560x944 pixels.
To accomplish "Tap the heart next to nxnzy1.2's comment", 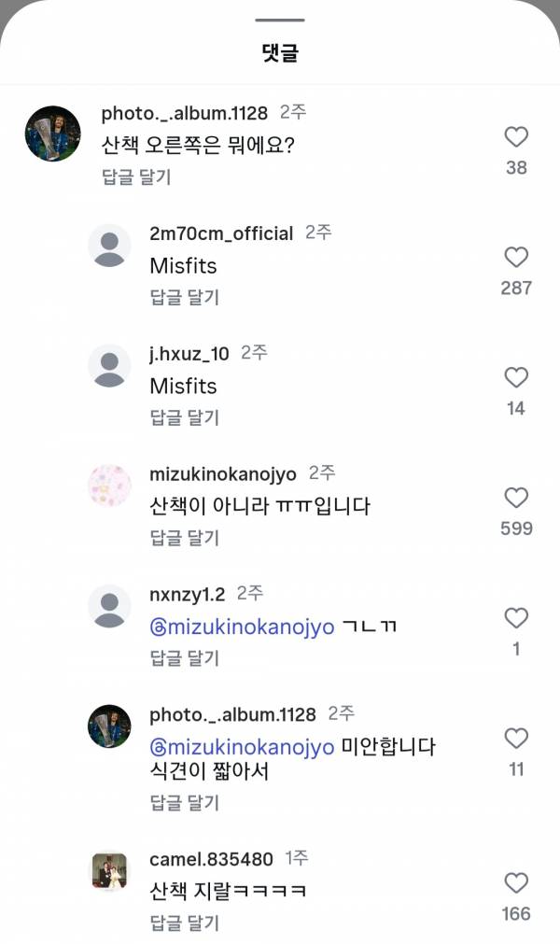I will pos(516,618).
